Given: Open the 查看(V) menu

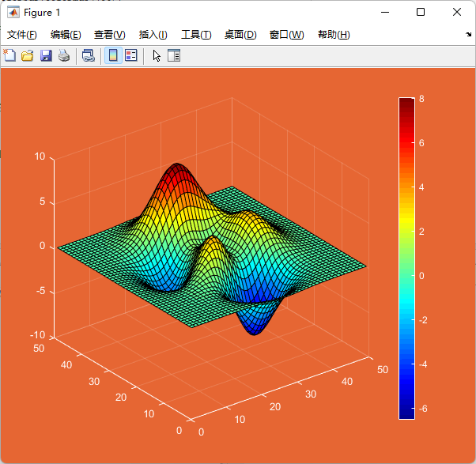Looking at the screenshot, I should point(110,35).
